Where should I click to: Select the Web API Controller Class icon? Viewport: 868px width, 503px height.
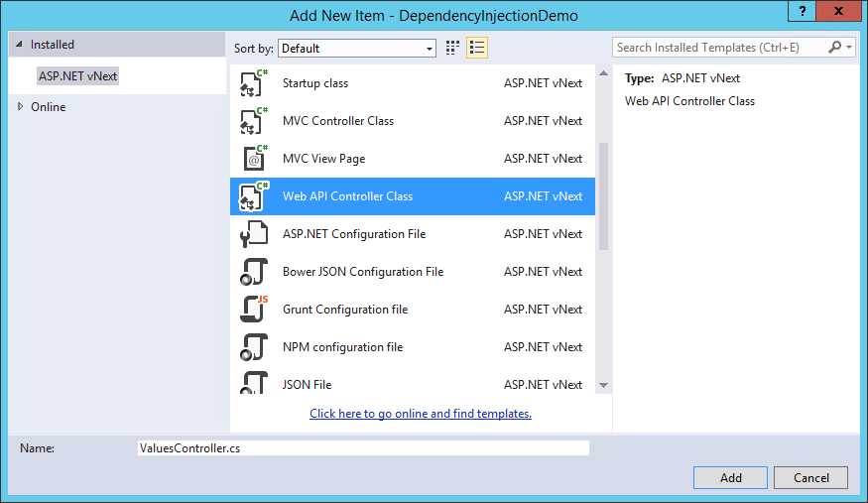tap(254, 195)
